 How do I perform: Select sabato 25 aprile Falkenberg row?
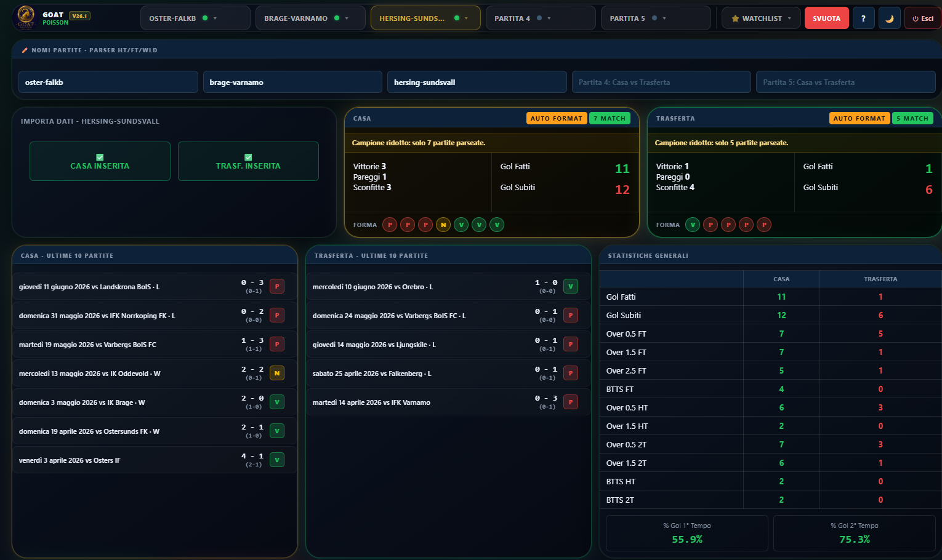[x=448, y=374]
